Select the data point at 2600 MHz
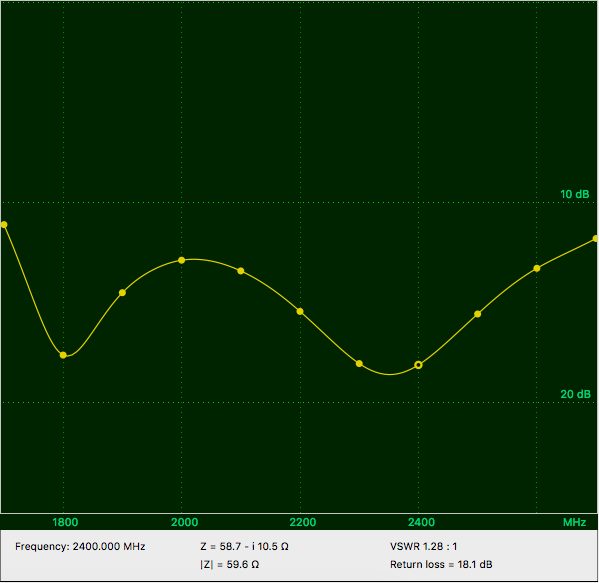599x583 pixels. [537, 269]
